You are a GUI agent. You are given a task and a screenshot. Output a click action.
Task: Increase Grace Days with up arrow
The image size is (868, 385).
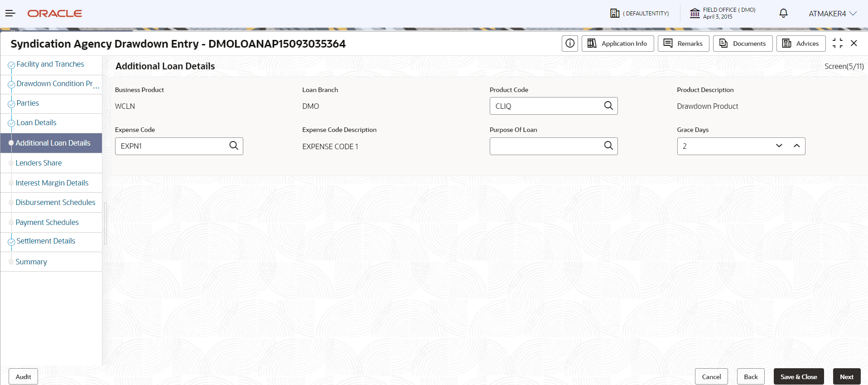797,146
